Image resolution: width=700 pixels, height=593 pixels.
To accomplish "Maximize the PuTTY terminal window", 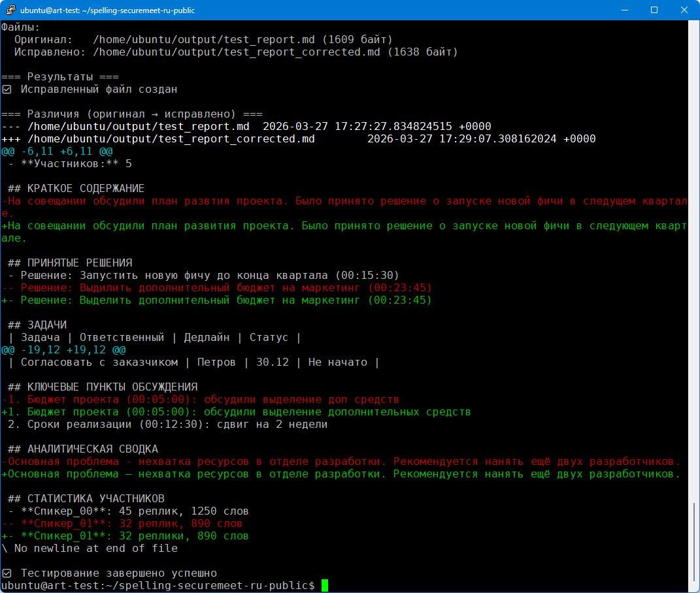I will [x=654, y=10].
